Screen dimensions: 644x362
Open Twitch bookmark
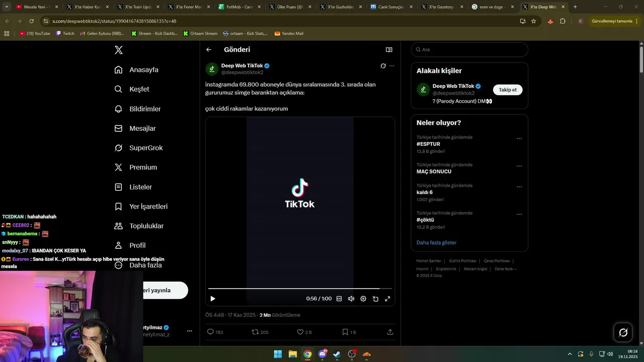pyautogui.click(x=65, y=34)
